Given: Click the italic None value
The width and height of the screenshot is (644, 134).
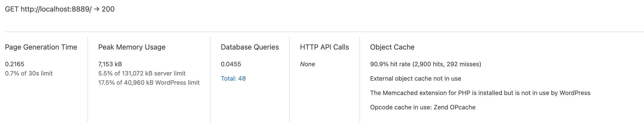Looking at the screenshot, I should click(307, 64).
